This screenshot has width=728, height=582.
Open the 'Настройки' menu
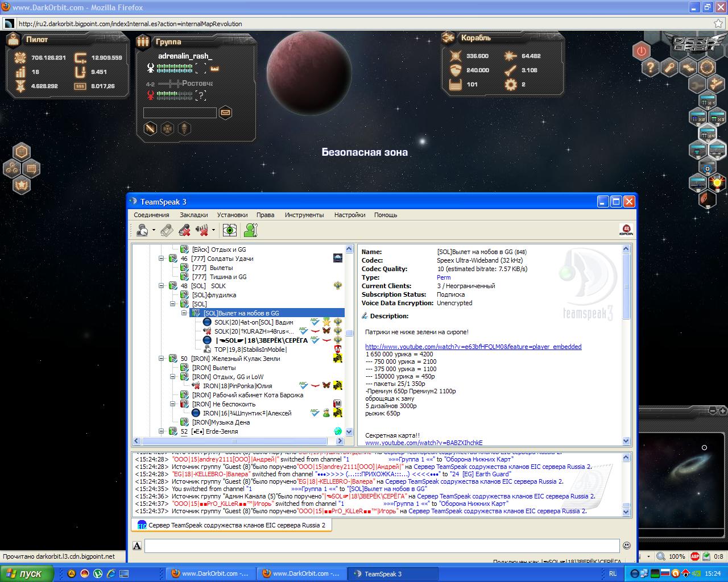tap(350, 215)
